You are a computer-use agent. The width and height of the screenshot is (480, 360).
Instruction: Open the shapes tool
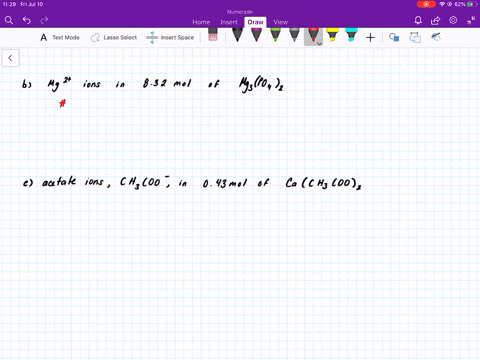click(x=394, y=37)
